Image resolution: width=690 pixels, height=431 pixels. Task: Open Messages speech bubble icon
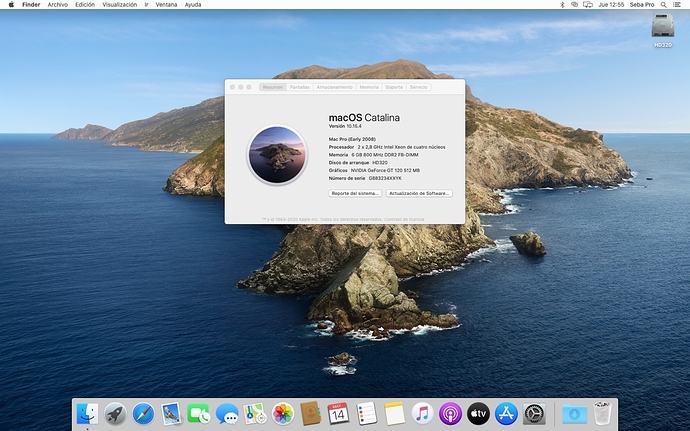[x=227, y=414]
